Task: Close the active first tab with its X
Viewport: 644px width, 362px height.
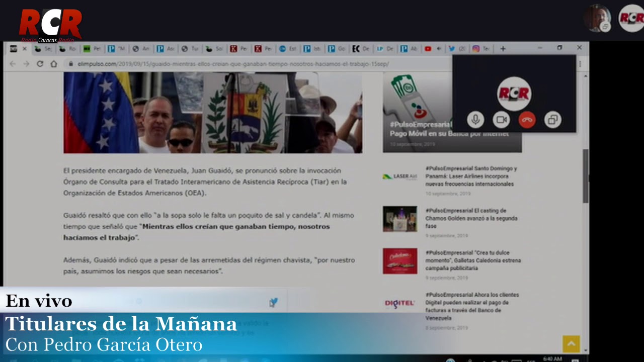Action: coord(24,49)
